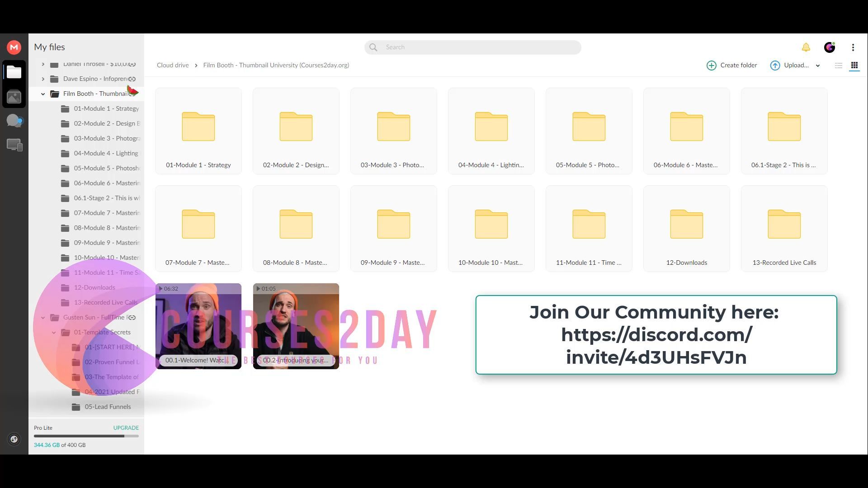Open 02-Module 2 - Design folder card
The image size is (868, 488).
coord(296,131)
